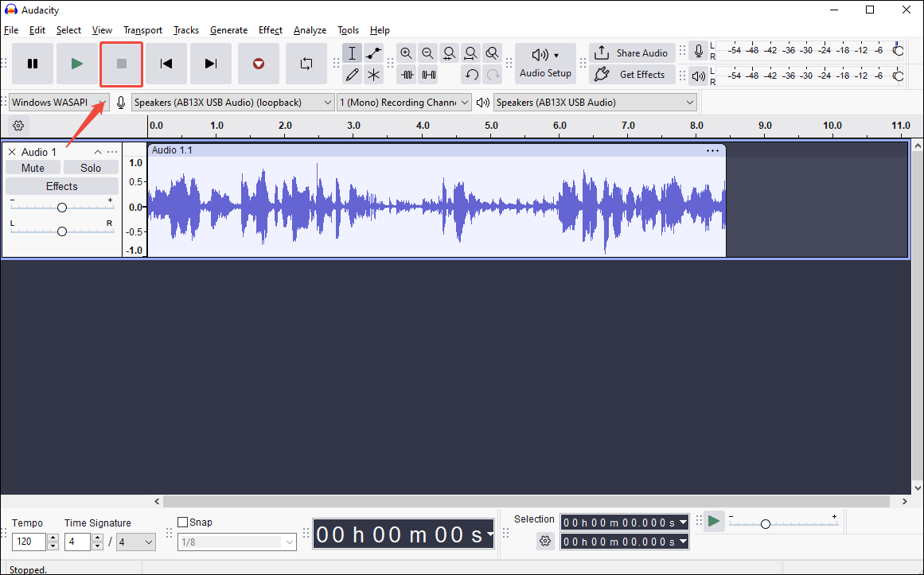
Task: Solo the Audio 1 track
Action: tap(91, 168)
